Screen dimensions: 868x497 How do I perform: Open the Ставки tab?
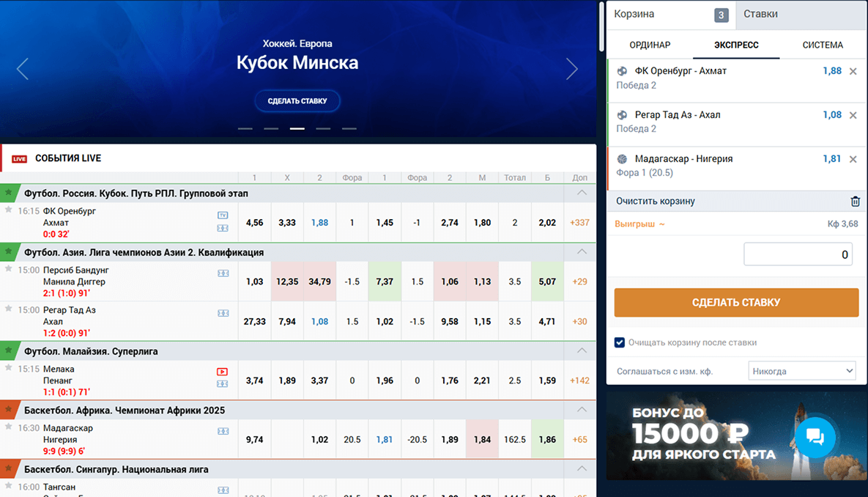pyautogui.click(x=760, y=14)
